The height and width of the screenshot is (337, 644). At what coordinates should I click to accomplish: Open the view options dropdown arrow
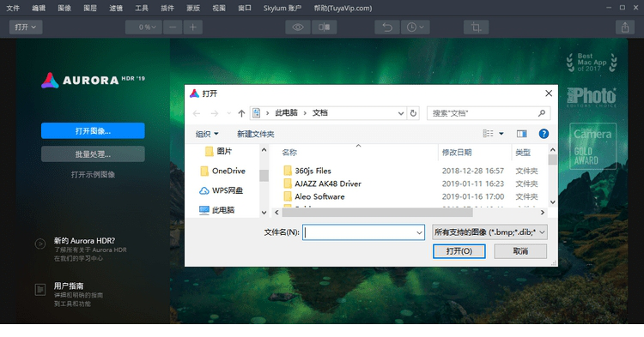click(x=501, y=134)
